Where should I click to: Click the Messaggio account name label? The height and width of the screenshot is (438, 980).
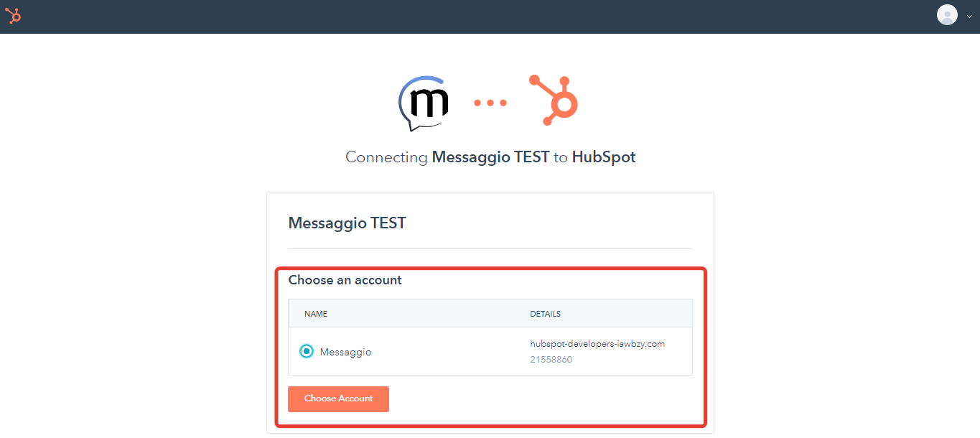coord(345,353)
